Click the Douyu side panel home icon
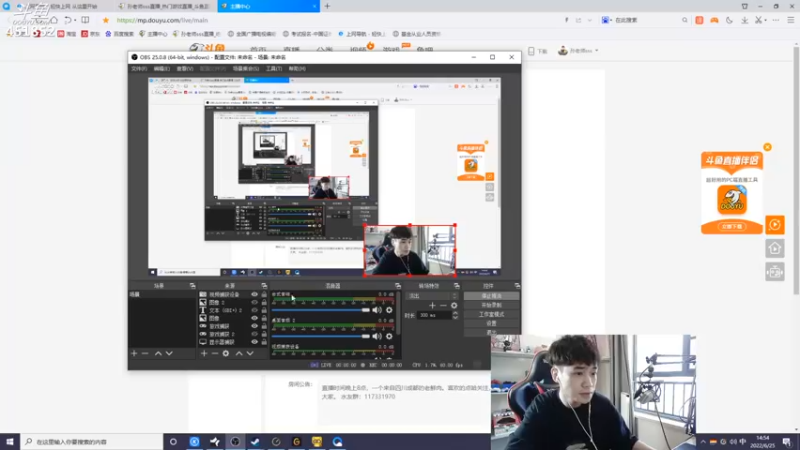 775,248
